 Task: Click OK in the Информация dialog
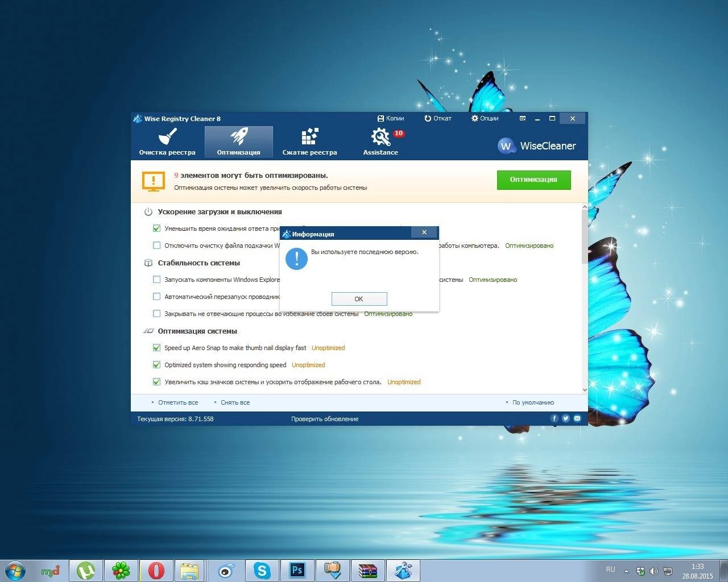click(359, 299)
